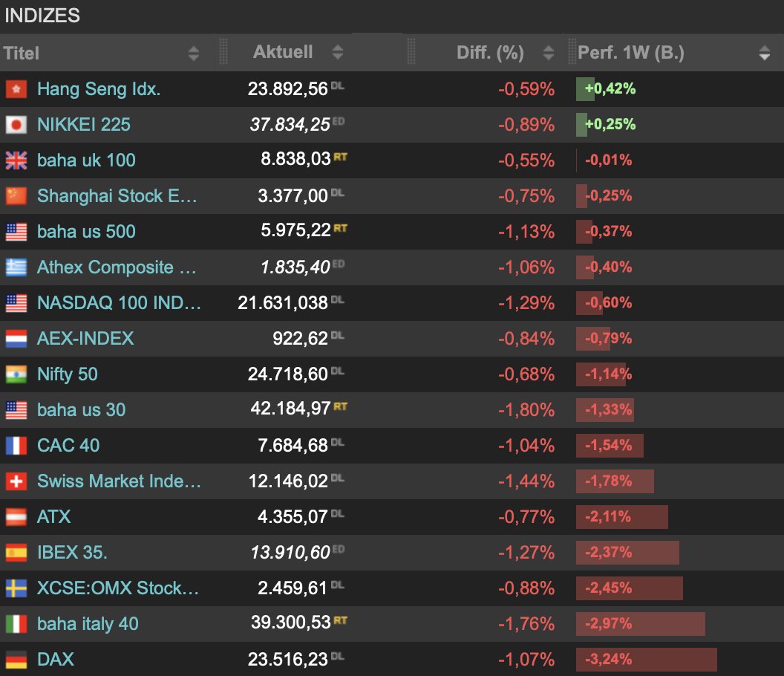Sort by the Perf. 1W (B.) column arrows
The image size is (784, 676).
(765, 53)
